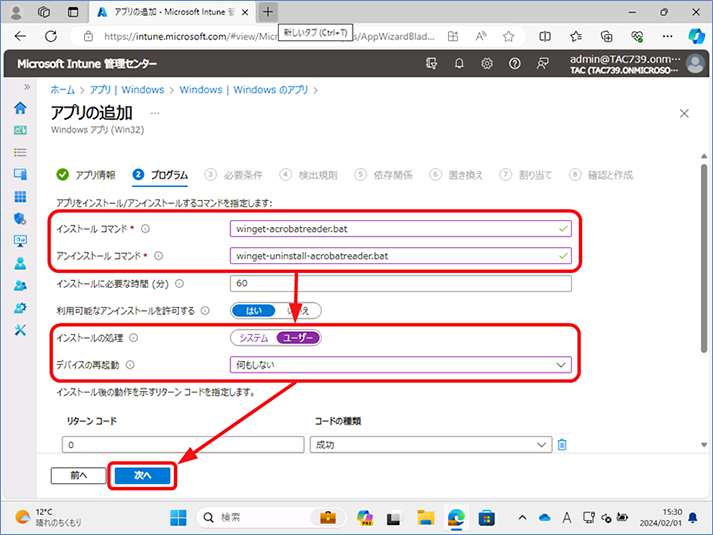Show info tip for インストール コマンド
The width and height of the screenshot is (713, 535).
click(x=145, y=229)
